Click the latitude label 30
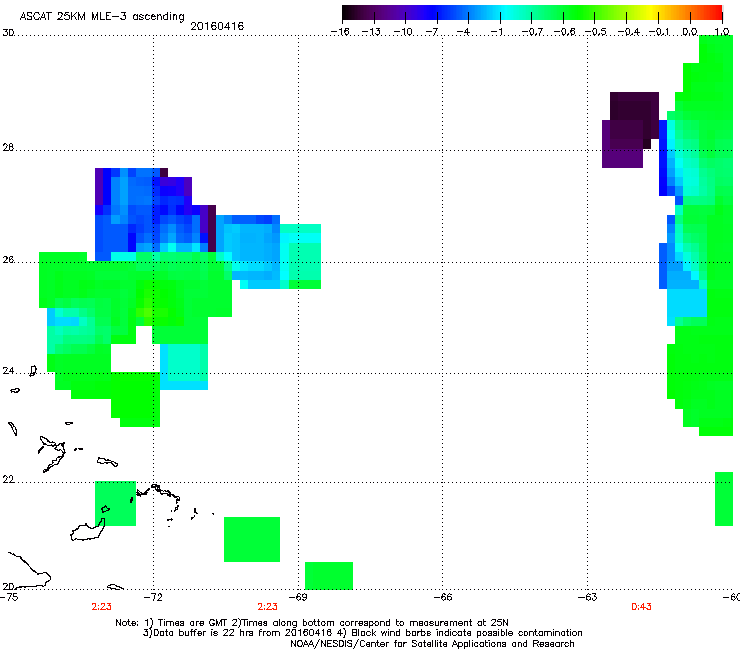This screenshot has height=650, width=740. (x=8, y=33)
